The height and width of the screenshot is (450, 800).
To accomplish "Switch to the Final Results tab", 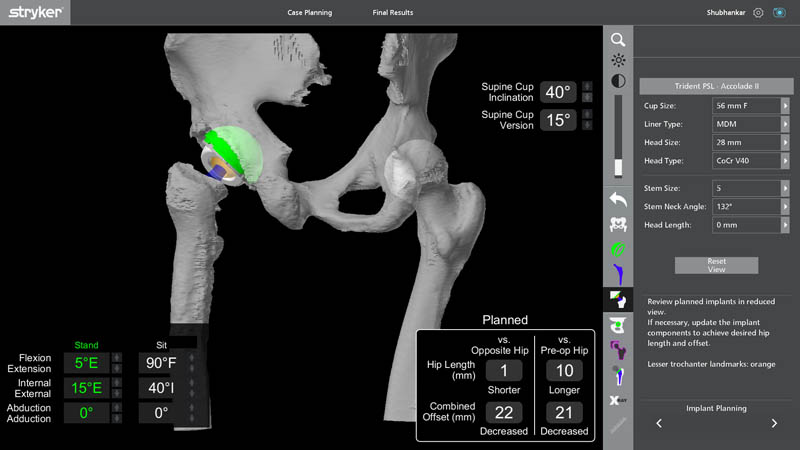I will click(x=393, y=13).
